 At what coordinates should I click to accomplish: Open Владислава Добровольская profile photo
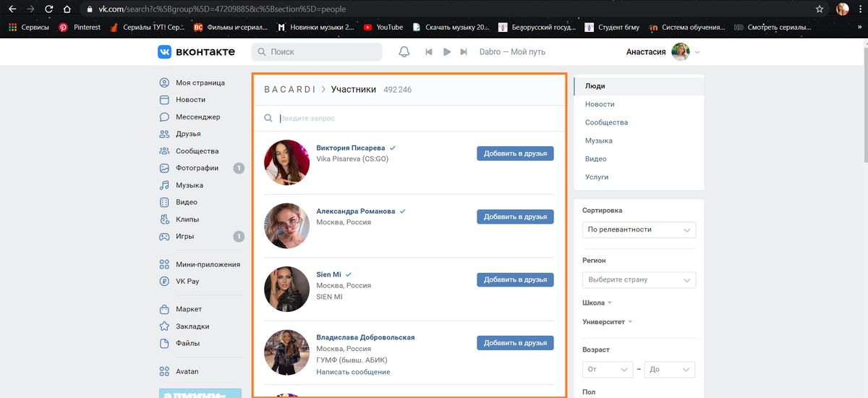(x=286, y=352)
